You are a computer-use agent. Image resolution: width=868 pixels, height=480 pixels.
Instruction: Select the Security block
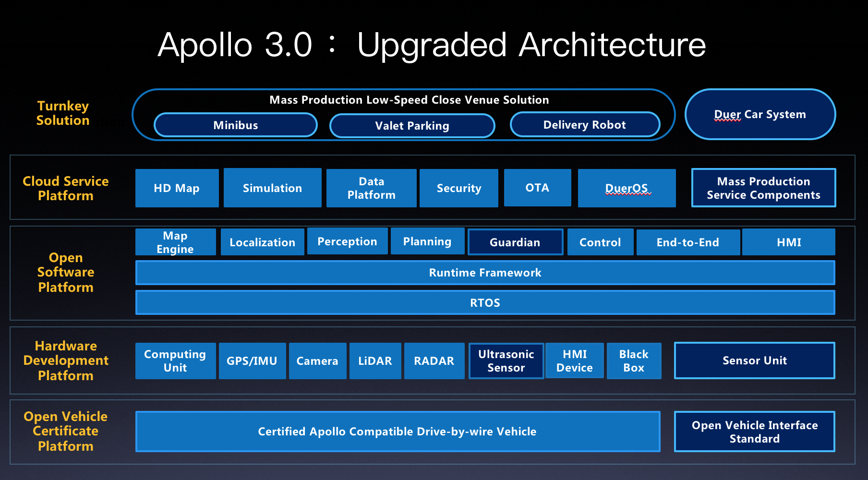pyautogui.click(x=458, y=188)
